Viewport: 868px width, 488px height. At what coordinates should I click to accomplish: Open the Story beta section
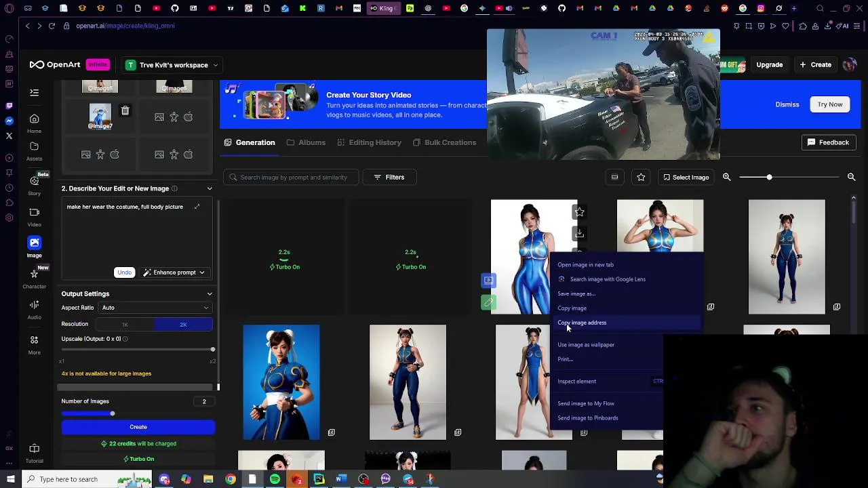(34, 185)
